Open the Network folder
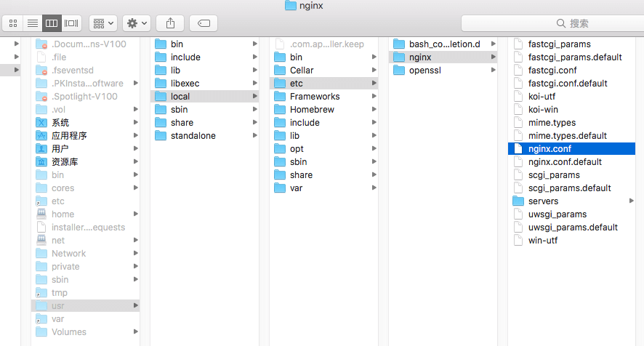644x346 pixels. pos(86,254)
